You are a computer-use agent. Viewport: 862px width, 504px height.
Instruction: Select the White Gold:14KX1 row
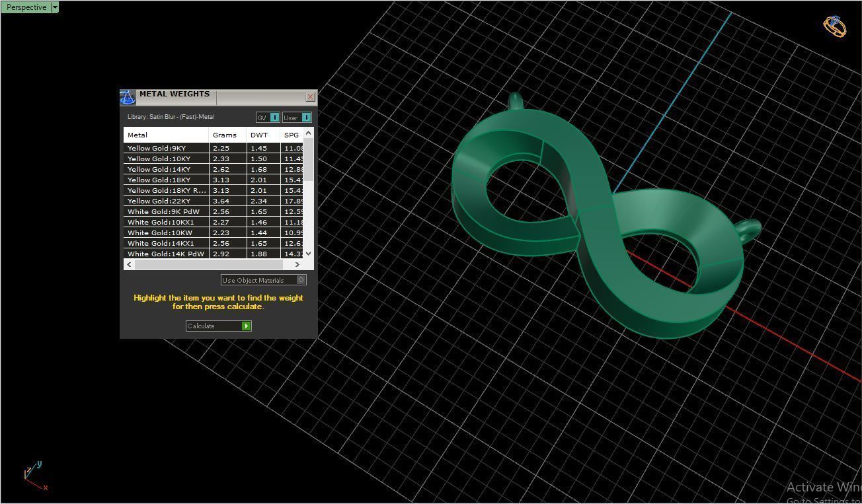coord(214,243)
